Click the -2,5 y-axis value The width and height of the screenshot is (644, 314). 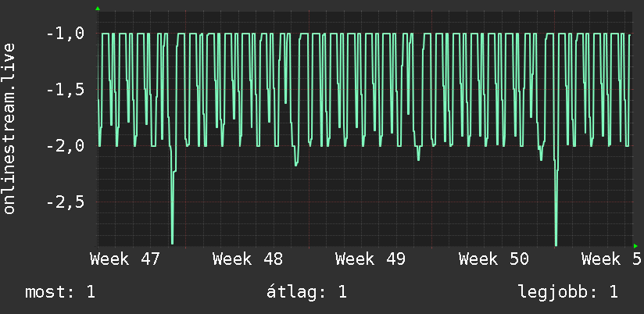click(66, 202)
